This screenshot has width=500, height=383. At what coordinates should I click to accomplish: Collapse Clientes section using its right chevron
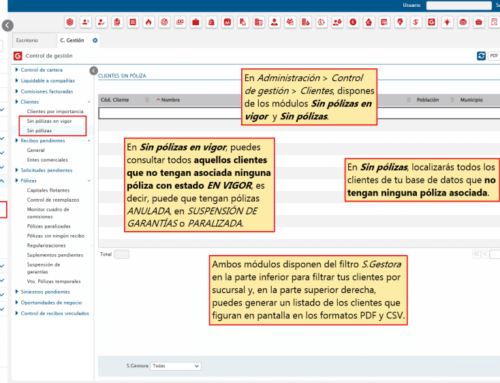(89, 102)
